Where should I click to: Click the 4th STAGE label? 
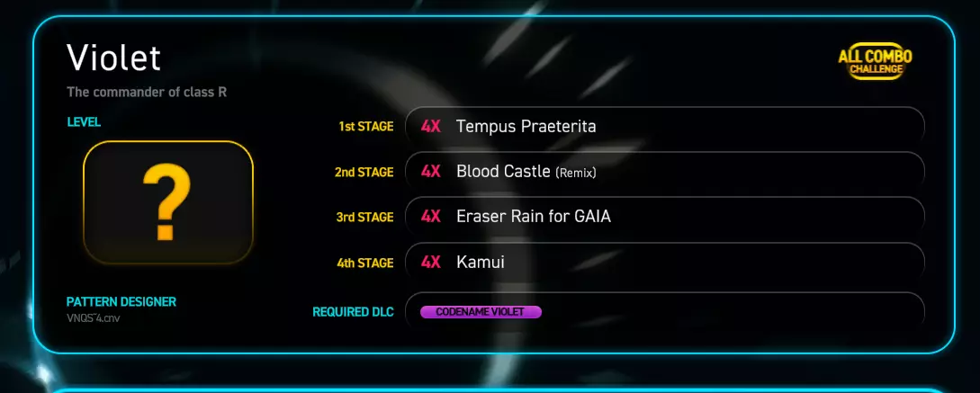(364, 263)
